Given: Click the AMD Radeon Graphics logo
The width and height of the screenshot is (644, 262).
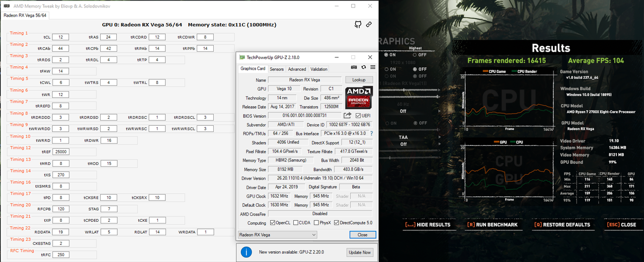Looking at the screenshot, I should pos(358,98).
